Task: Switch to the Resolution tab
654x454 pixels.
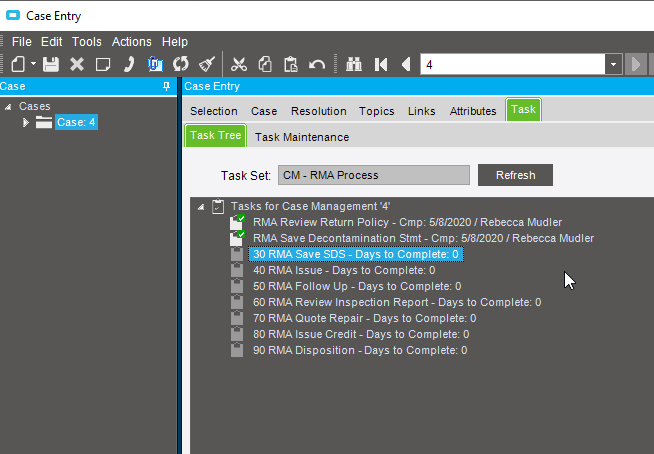Action: pyautogui.click(x=319, y=111)
